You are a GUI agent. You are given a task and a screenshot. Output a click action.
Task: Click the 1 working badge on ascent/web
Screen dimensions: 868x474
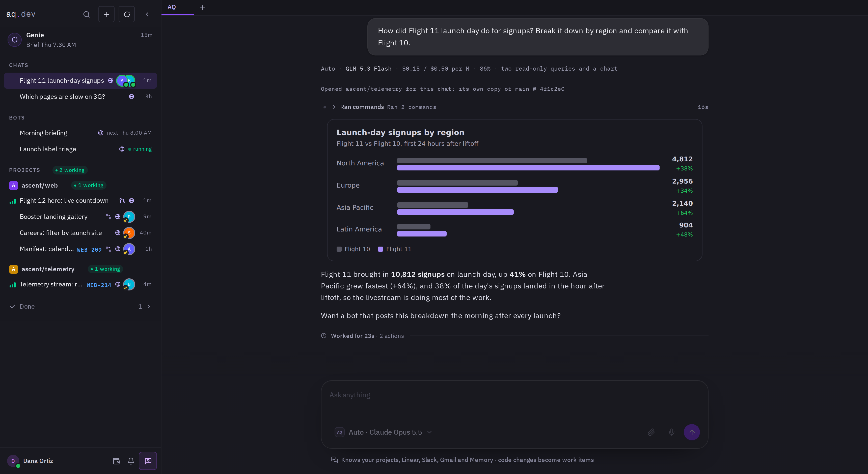89,186
